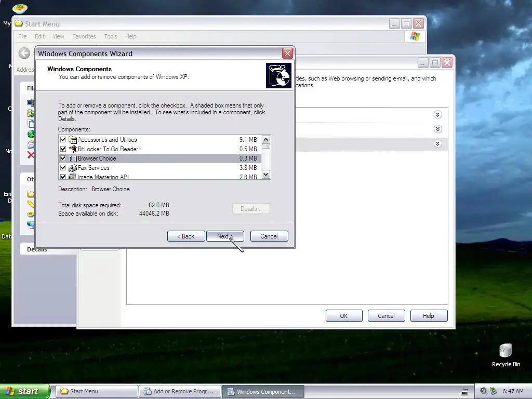Select the Fax Services row text
The height and width of the screenshot is (399, 532).
pos(94,168)
